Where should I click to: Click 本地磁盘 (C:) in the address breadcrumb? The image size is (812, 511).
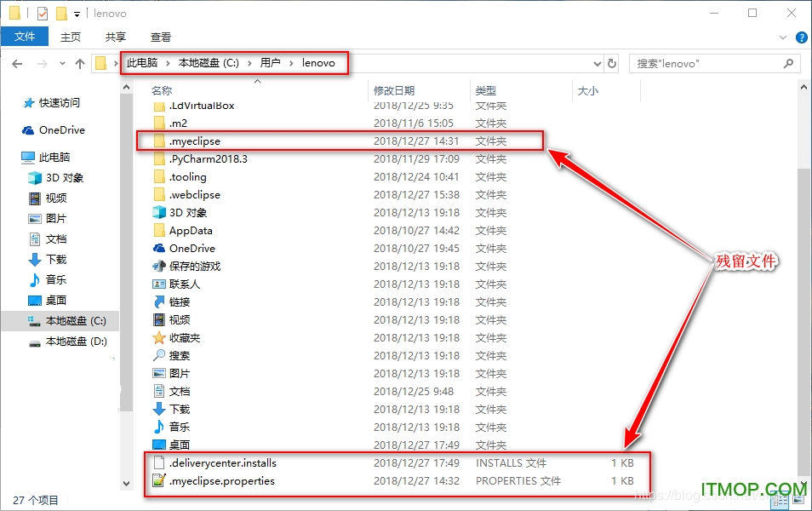pyautogui.click(x=209, y=63)
